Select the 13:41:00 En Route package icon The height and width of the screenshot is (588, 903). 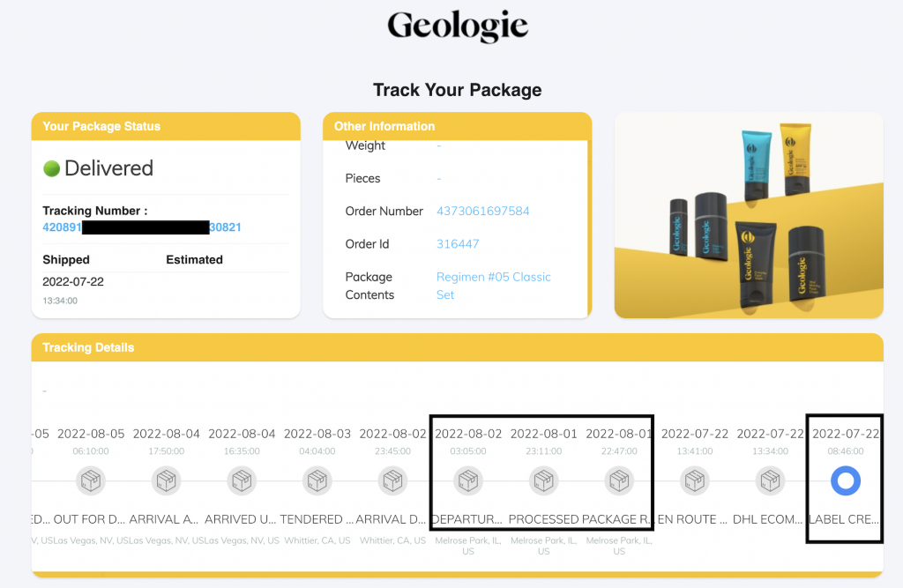click(x=694, y=480)
